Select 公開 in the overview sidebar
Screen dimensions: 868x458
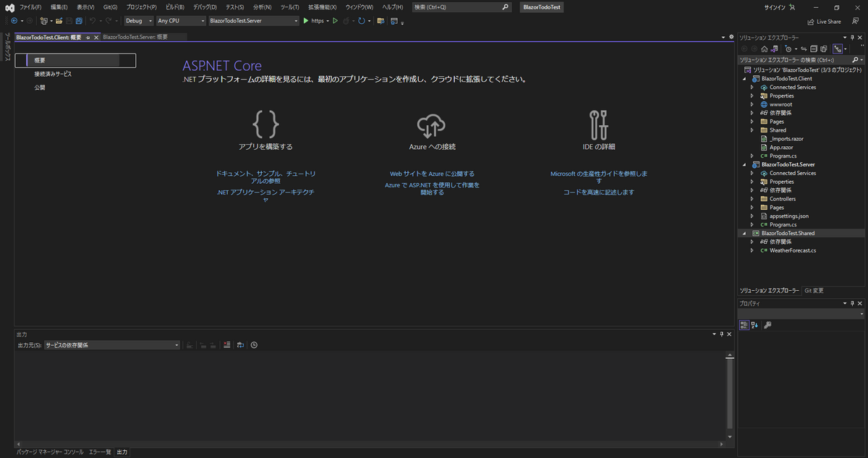[40, 88]
